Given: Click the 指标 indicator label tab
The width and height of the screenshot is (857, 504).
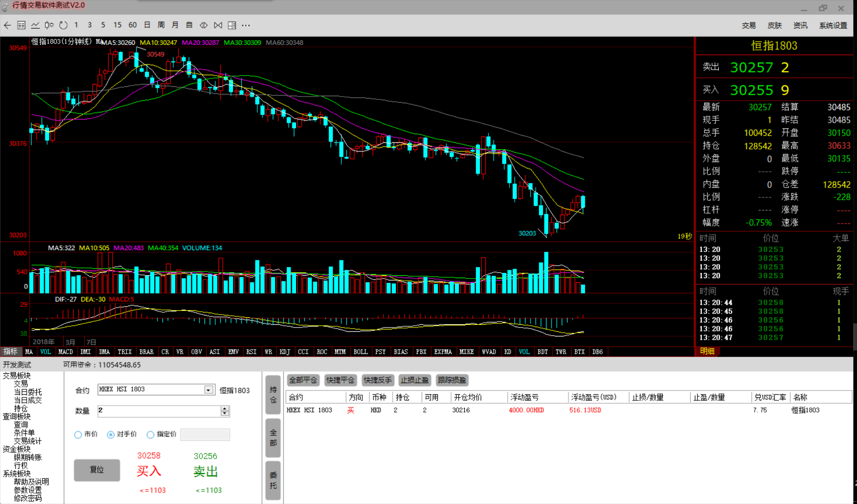Looking at the screenshot, I should click(x=10, y=352).
